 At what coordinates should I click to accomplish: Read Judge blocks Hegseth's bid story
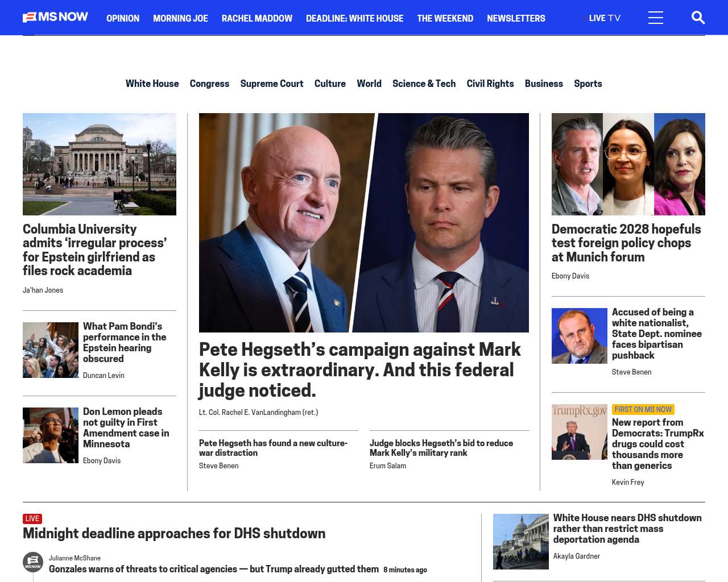point(441,448)
